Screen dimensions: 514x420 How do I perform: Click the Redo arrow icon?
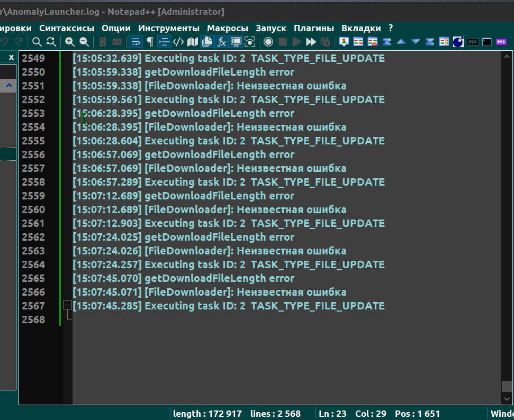click(x=19, y=42)
